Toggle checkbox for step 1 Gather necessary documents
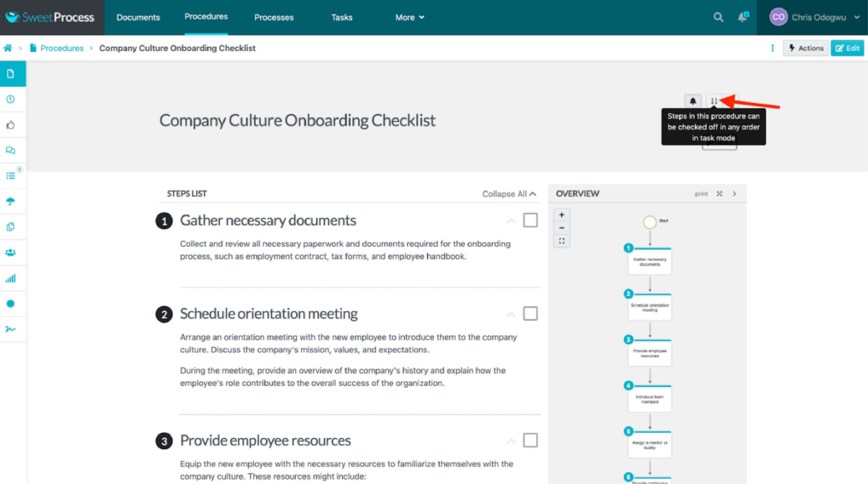Viewport: 868px width, 484px height. [x=530, y=220]
